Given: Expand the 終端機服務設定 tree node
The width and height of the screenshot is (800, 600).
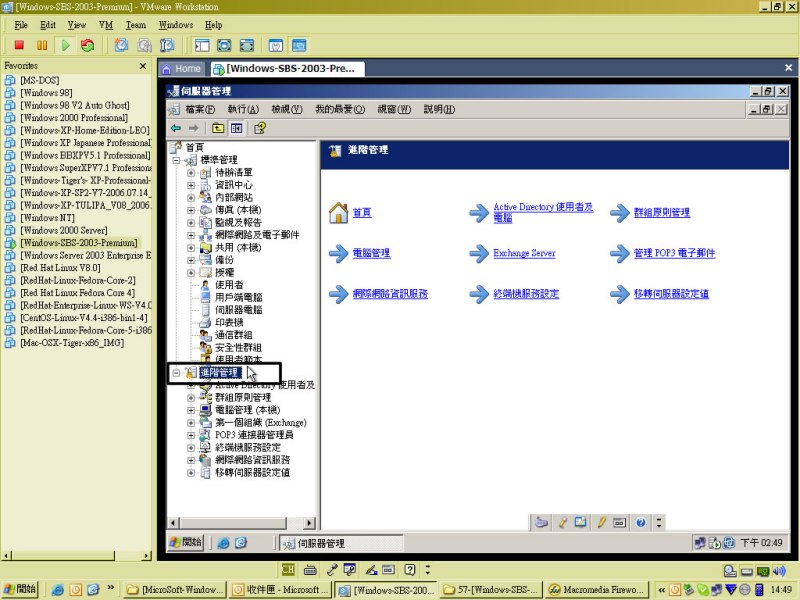Looking at the screenshot, I should pos(191,447).
